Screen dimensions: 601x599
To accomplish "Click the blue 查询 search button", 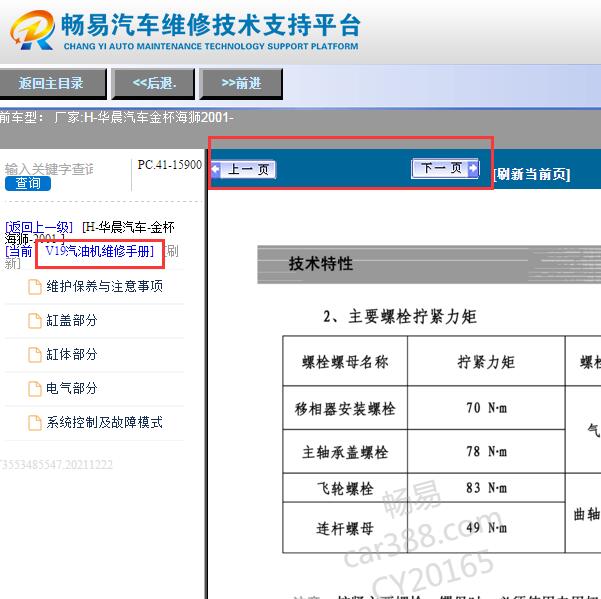I will click(28, 184).
